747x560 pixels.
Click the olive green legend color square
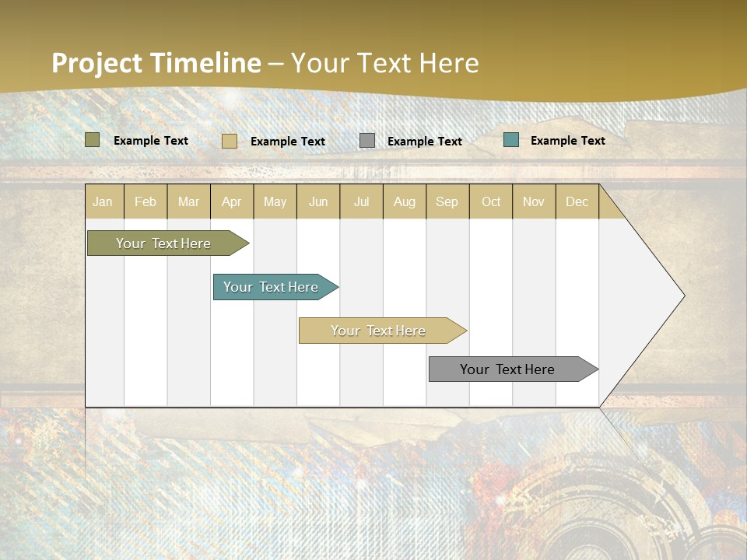pyautogui.click(x=93, y=140)
